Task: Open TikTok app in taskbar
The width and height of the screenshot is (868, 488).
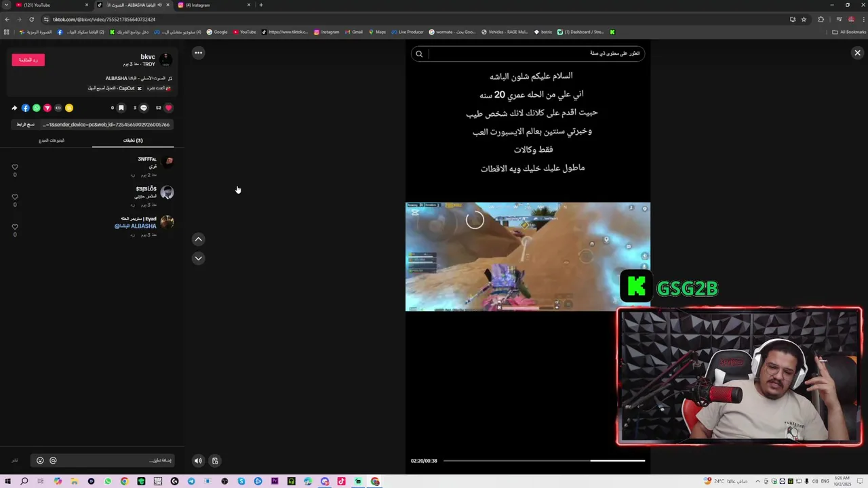Action: tap(341, 481)
